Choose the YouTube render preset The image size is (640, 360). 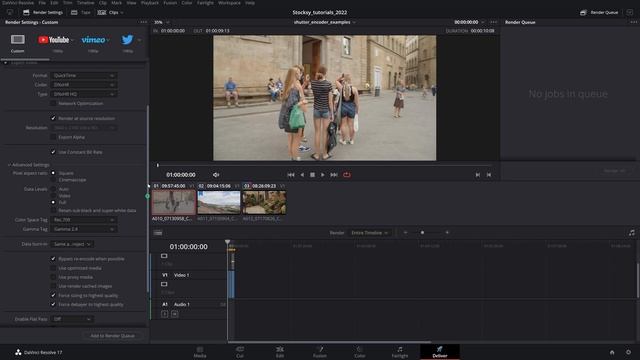[x=54, y=40]
